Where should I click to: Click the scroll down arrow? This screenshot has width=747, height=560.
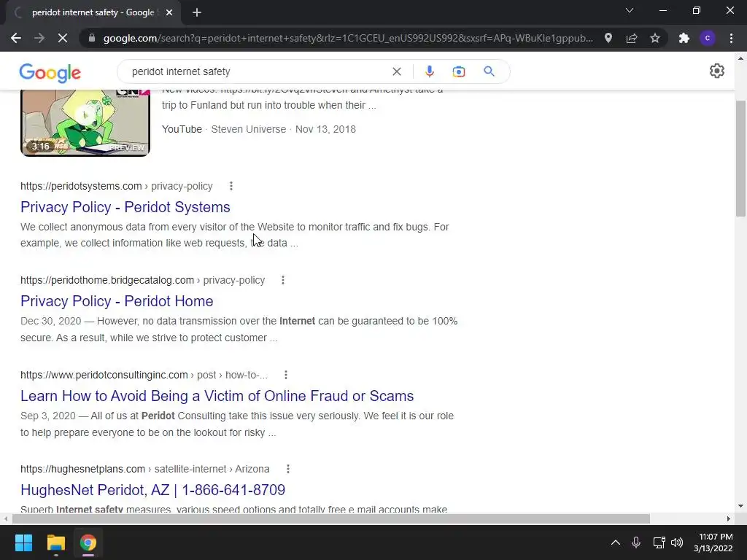[741, 506]
